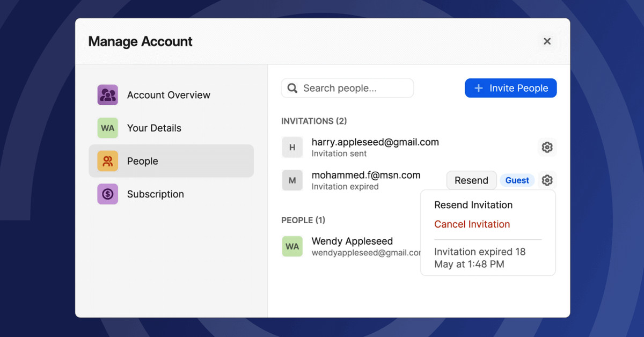
Task: Select Account Overview in the sidebar
Action: pyautogui.click(x=168, y=94)
